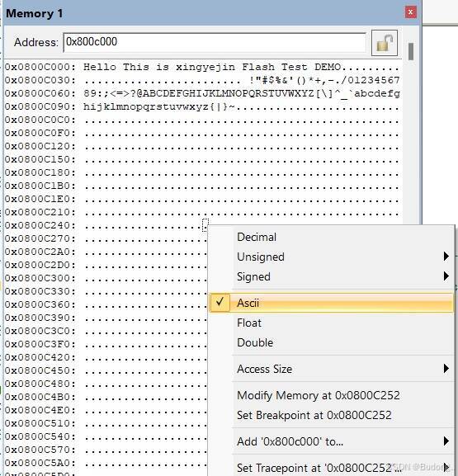Click memory row address 0x0800C060

tap(40, 93)
